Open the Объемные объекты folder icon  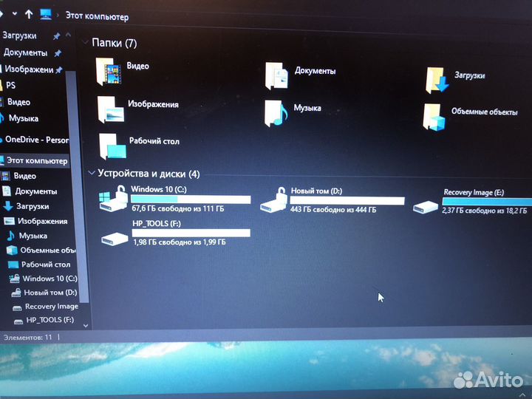point(434,117)
